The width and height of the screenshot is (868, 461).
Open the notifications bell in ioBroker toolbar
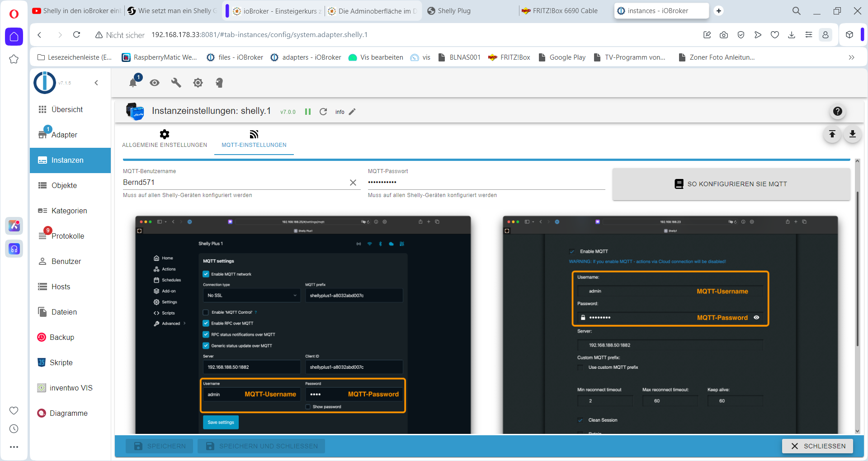click(133, 83)
